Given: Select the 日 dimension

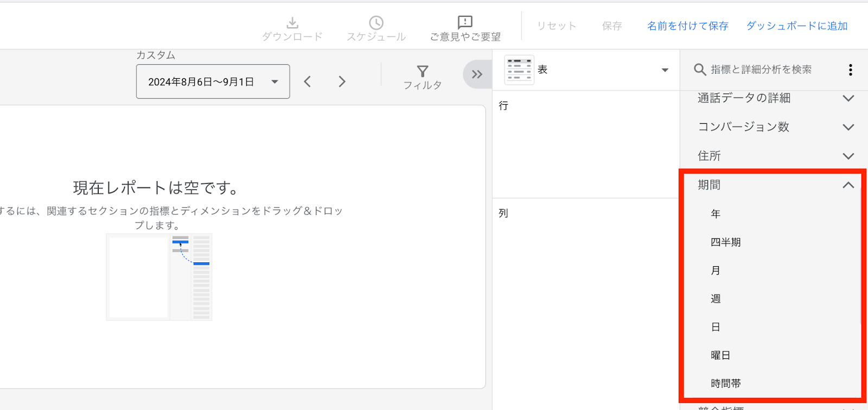Looking at the screenshot, I should click(716, 327).
